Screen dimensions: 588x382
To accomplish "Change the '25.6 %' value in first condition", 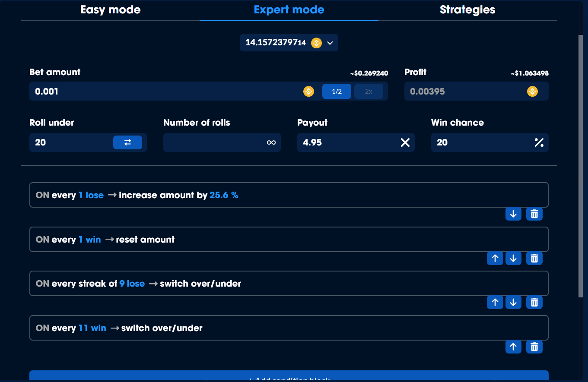I will point(224,195).
